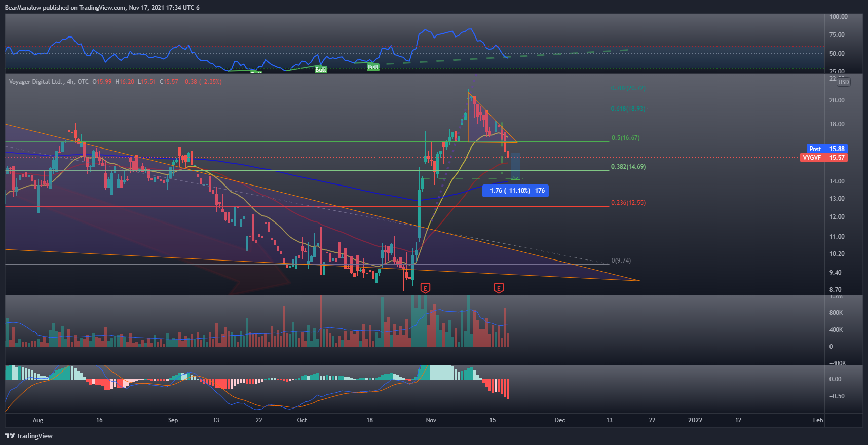Click the Aug label on time axis
This screenshot has height=445, width=868.
click(x=37, y=420)
